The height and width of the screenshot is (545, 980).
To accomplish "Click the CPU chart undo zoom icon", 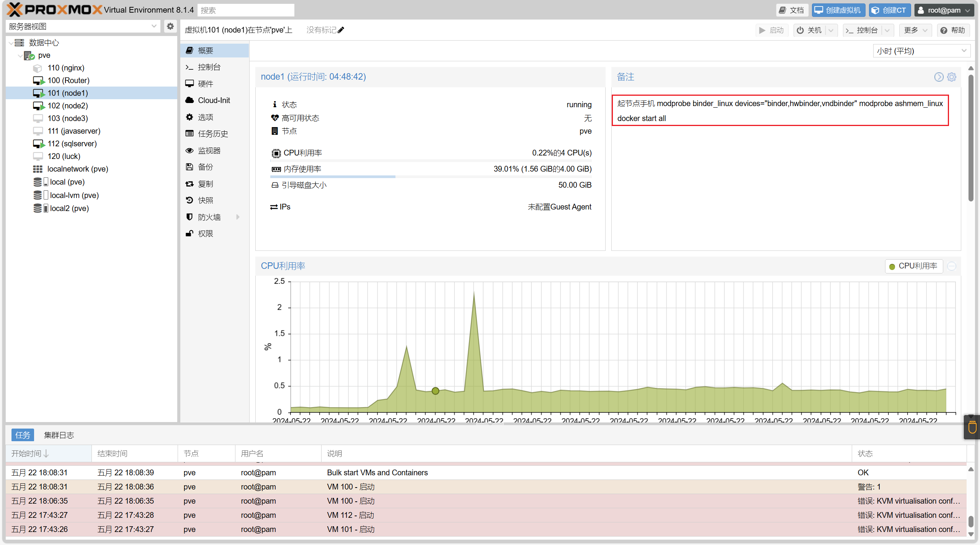I will pyautogui.click(x=952, y=266).
